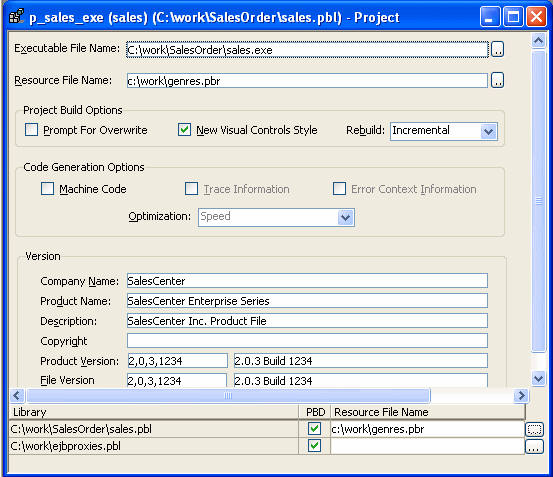Click the Resource File Name column header
The width and height of the screenshot is (553, 477).
coord(428,412)
